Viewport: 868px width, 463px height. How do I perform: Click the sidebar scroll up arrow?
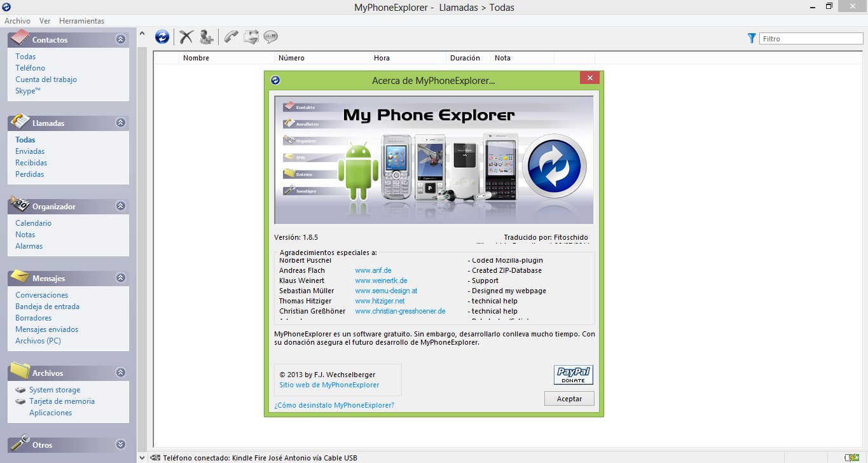(x=142, y=34)
